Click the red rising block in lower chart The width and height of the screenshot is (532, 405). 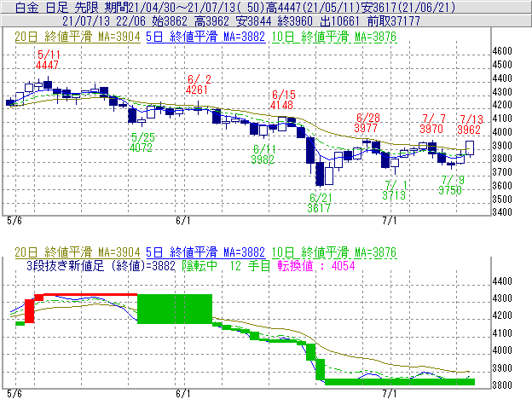tap(30, 311)
